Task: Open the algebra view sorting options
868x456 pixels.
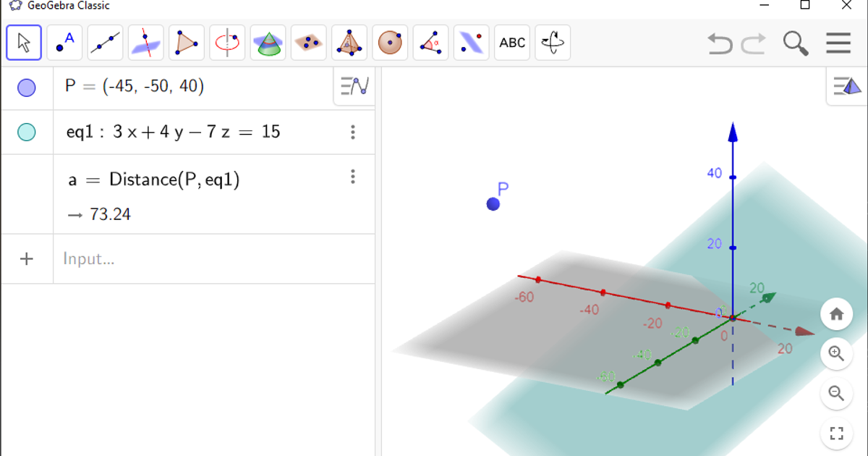Action: coord(354,86)
